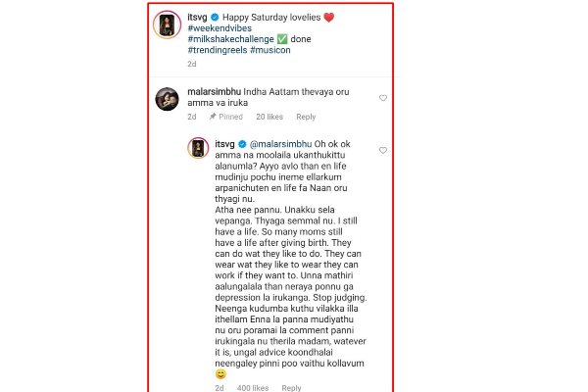The height and width of the screenshot is (392, 588).
Task: Click heart icon on itsvg's reply
Action: (382, 150)
